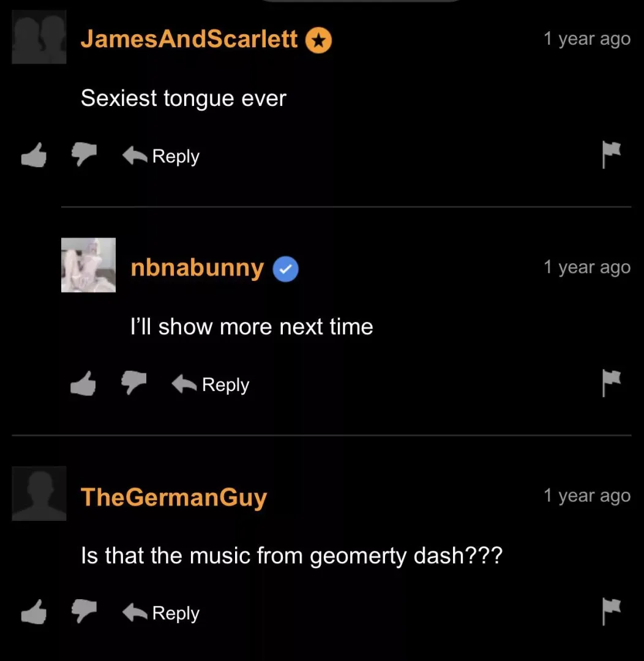This screenshot has width=644, height=661.
Task: Like TheGermanGuy's geometry dash comment
Action: [x=34, y=612]
